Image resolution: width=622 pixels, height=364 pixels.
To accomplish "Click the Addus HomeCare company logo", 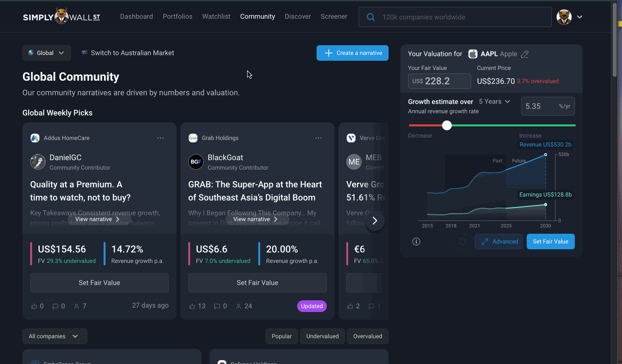I will (35, 138).
